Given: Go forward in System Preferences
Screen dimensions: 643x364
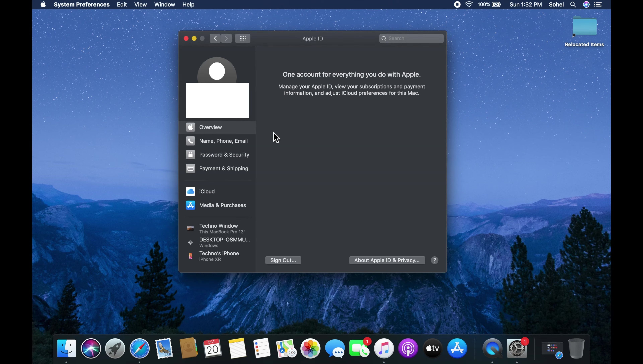Looking at the screenshot, I should 226,38.
